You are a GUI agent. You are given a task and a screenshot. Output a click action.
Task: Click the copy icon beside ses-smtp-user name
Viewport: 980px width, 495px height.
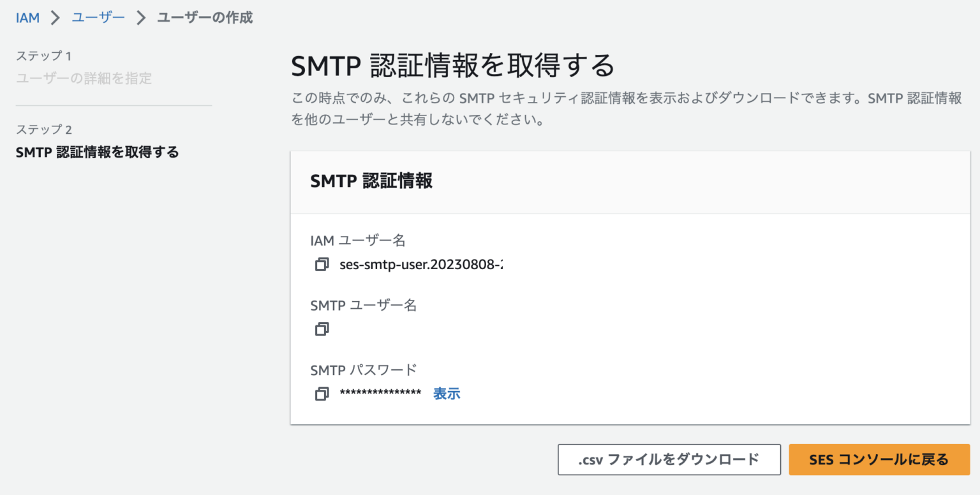322,264
